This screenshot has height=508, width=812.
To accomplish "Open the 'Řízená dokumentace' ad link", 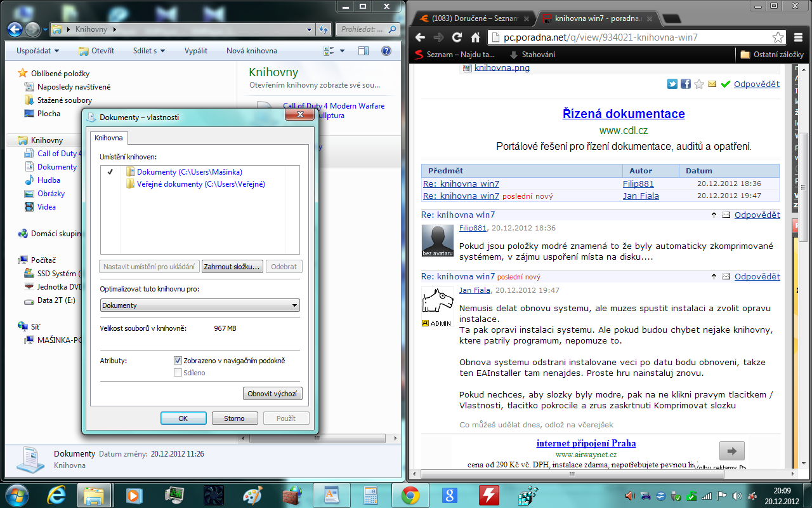I will click(624, 114).
